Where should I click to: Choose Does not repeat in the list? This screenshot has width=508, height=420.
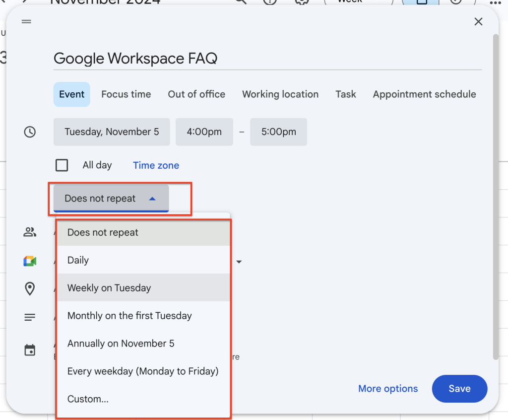pyautogui.click(x=143, y=232)
